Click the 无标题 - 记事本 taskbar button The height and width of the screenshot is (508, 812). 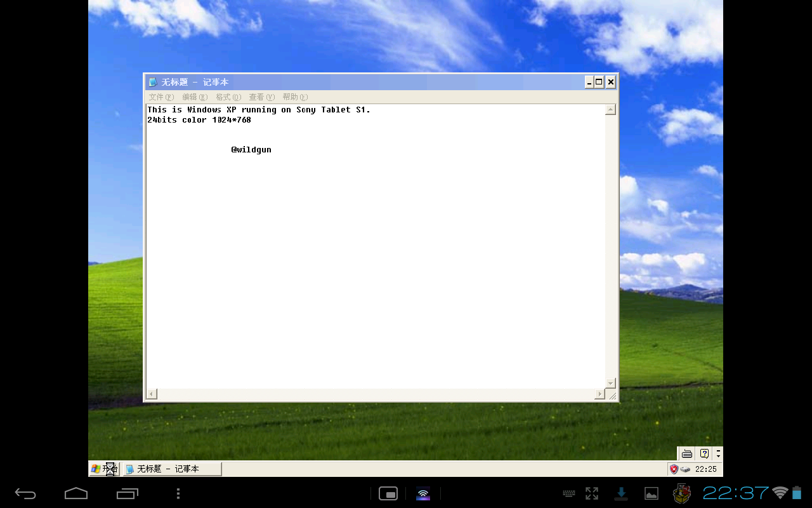(x=172, y=469)
